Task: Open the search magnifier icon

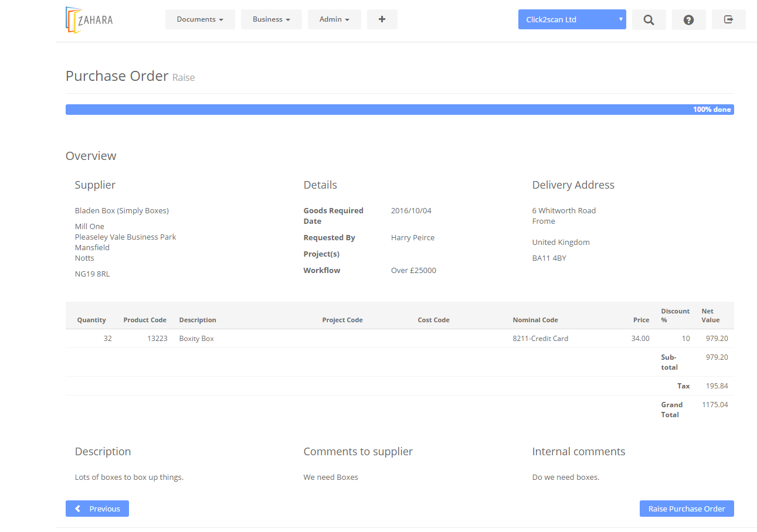Action: point(649,19)
